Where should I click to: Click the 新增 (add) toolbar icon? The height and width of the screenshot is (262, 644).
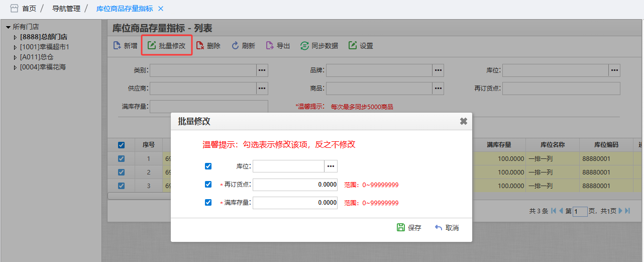[x=117, y=46]
